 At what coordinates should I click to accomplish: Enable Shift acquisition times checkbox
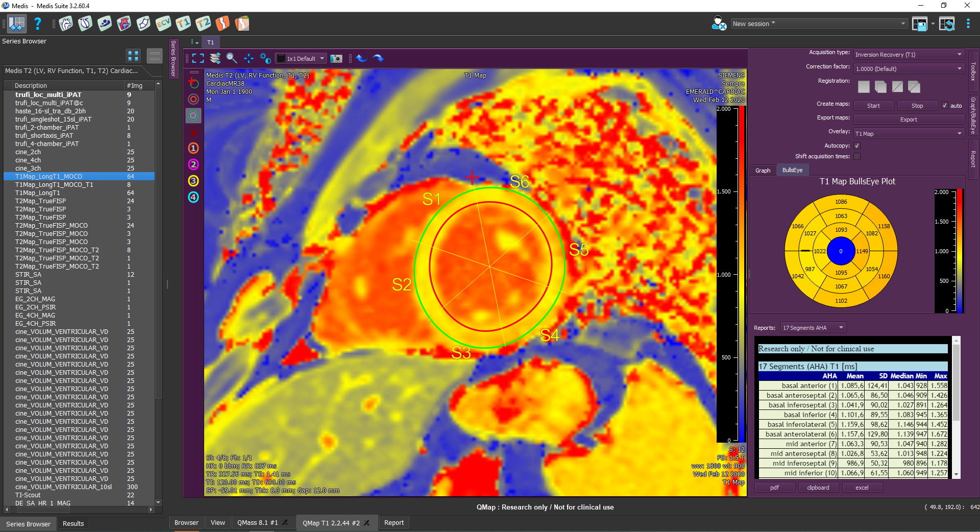click(x=857, y=157)
